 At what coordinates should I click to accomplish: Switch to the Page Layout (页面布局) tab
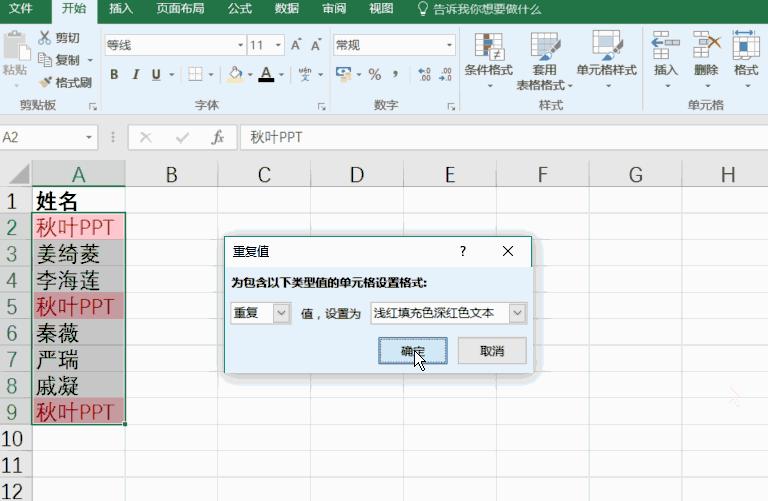pyautogui.click(x=180, y=8)
